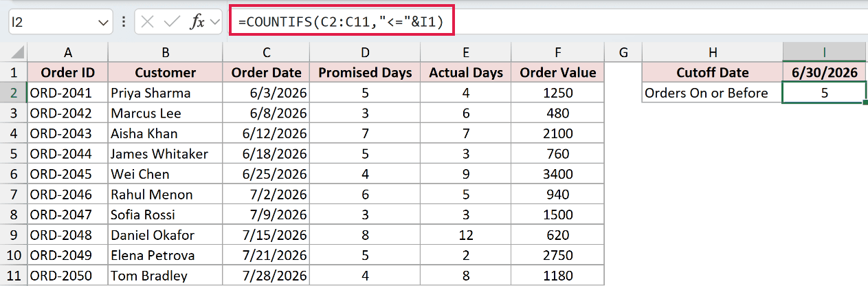Click the Rahul Menon cell
The height and width of the screenshot is (286, 868).
(166, 195)
